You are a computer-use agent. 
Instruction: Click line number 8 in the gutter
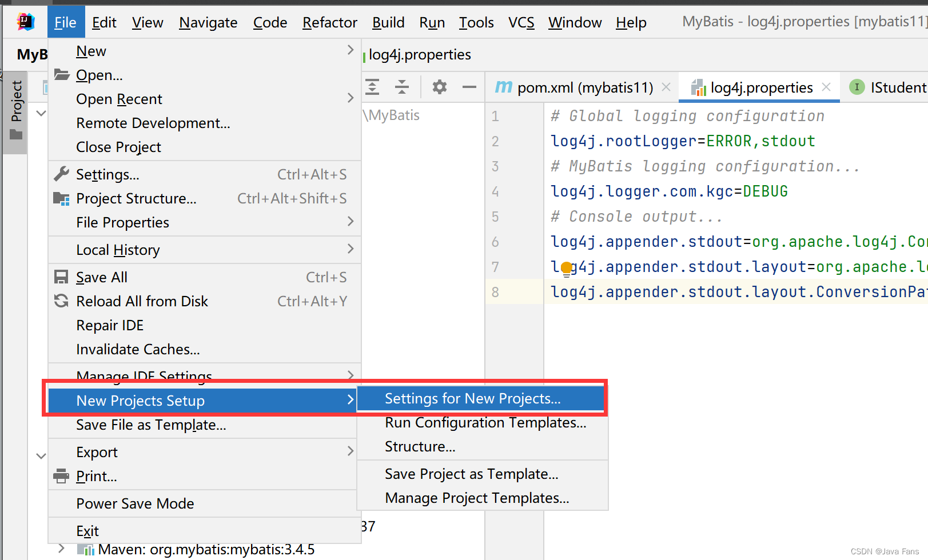(x=495, y=292)
